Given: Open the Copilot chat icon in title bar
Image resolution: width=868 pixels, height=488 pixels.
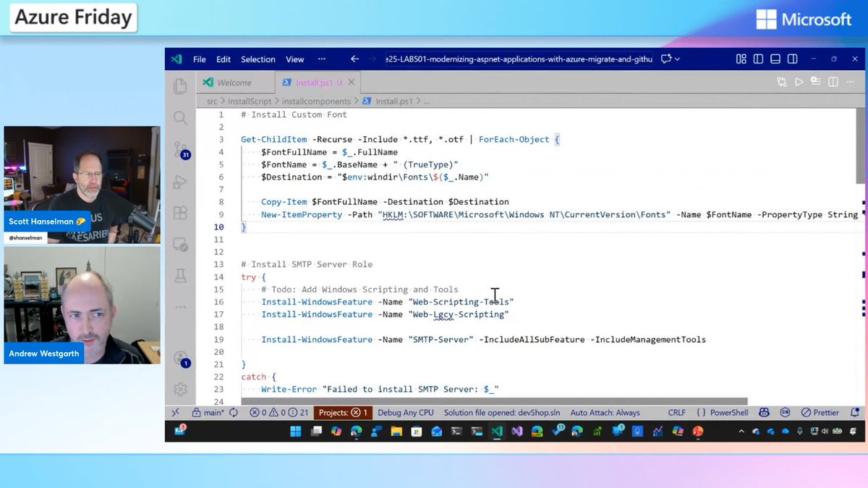Looking at the screenshot, I should click(666, 59).
